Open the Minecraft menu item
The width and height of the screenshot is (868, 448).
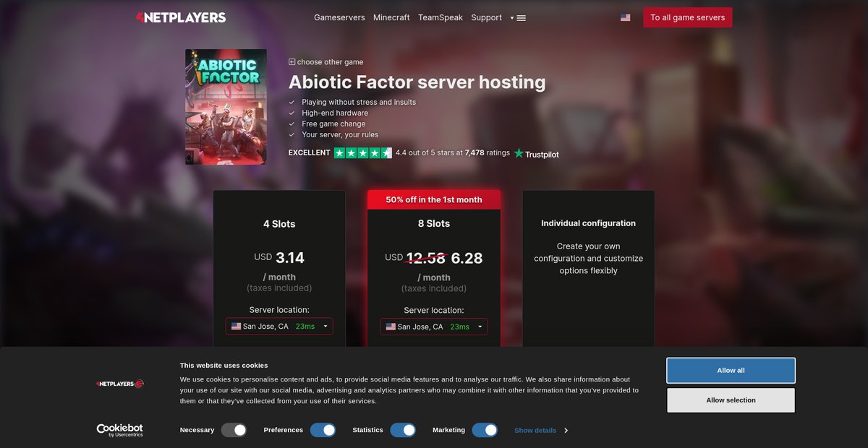click(391, 17)
